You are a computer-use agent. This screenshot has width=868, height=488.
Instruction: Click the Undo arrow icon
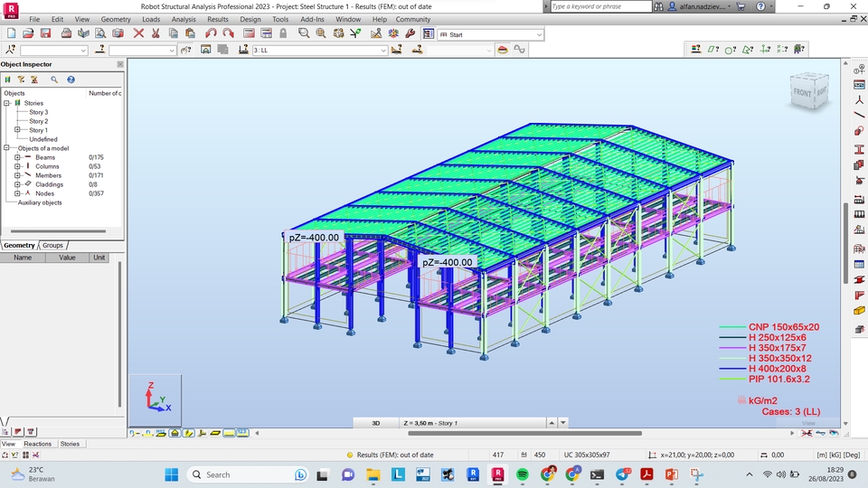click(211, 33)
